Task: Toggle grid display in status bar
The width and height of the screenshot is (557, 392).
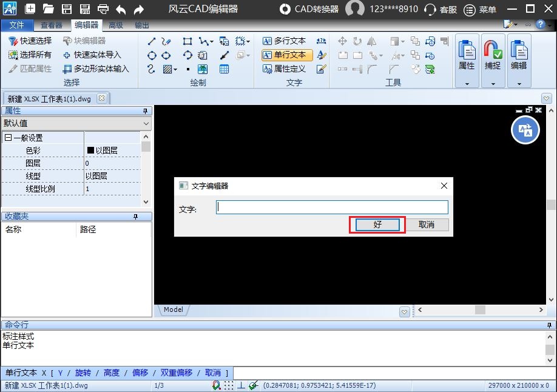Action: [x=229, y=385]
